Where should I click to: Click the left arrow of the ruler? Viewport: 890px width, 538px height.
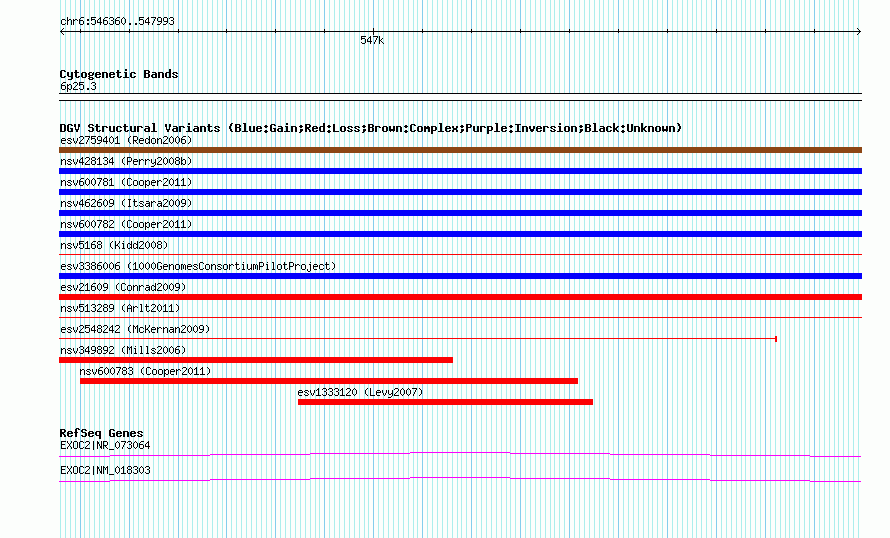(x=62, y=32)
